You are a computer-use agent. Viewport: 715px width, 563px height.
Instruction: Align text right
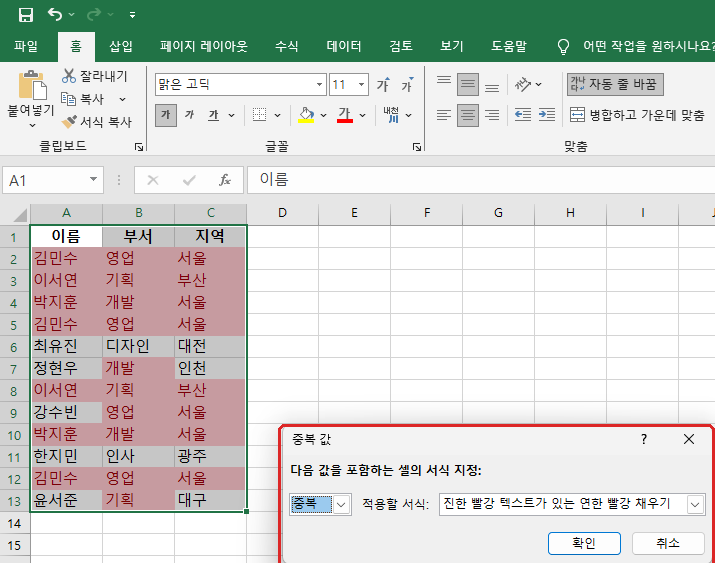(492, 115)
